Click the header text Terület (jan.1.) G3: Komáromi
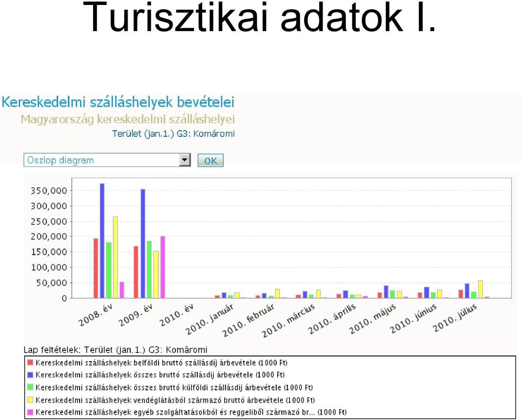Image resolution: width=523 pixels, height=420 pixels. tap(173, 134)
